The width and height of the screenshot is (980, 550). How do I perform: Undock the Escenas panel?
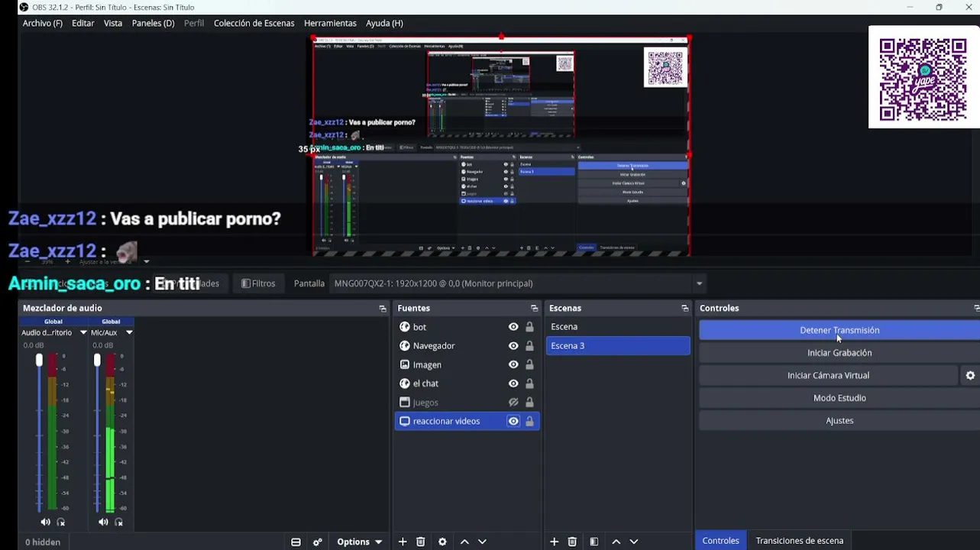685,309
